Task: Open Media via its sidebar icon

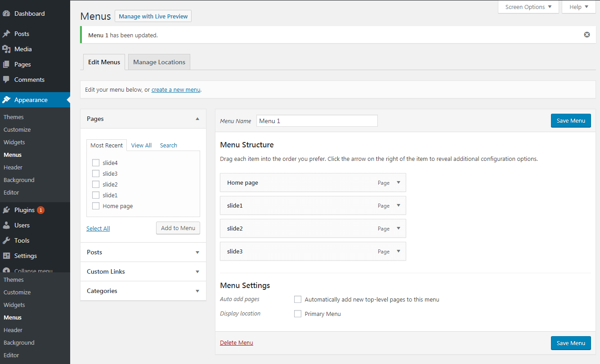Action: click(x=6, y=49)
